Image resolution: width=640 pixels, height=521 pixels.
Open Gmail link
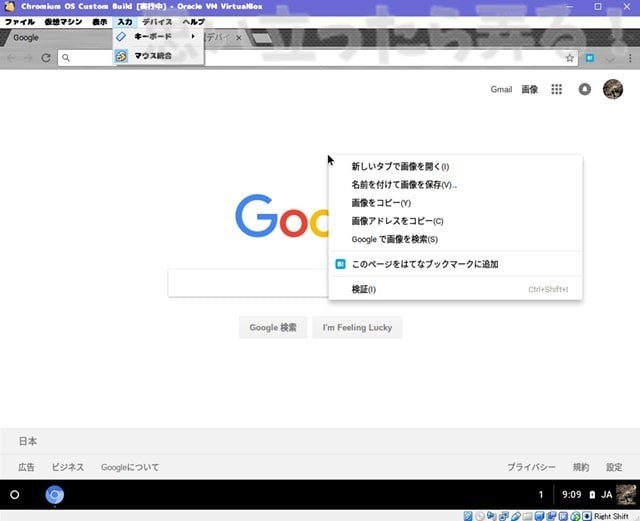[x=501, y=89]
